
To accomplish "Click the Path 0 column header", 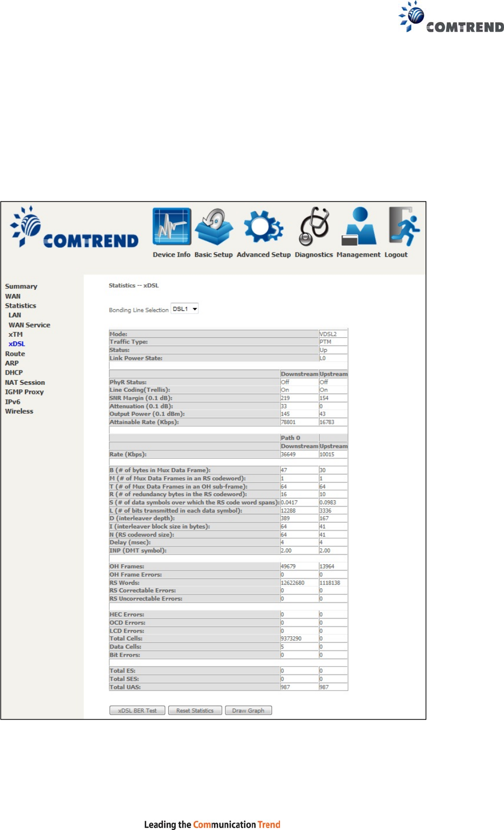I will (290, 438).
